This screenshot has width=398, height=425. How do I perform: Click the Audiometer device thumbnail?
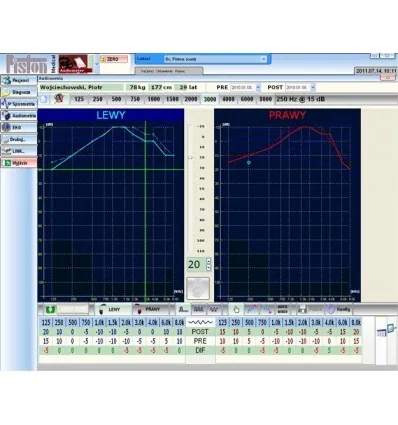point(76,64)
